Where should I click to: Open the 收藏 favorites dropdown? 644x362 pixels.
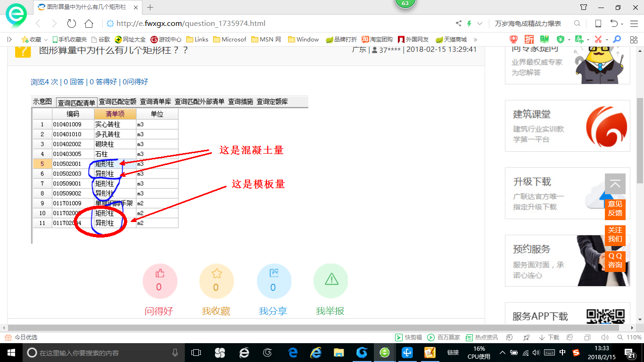point(34,40)
